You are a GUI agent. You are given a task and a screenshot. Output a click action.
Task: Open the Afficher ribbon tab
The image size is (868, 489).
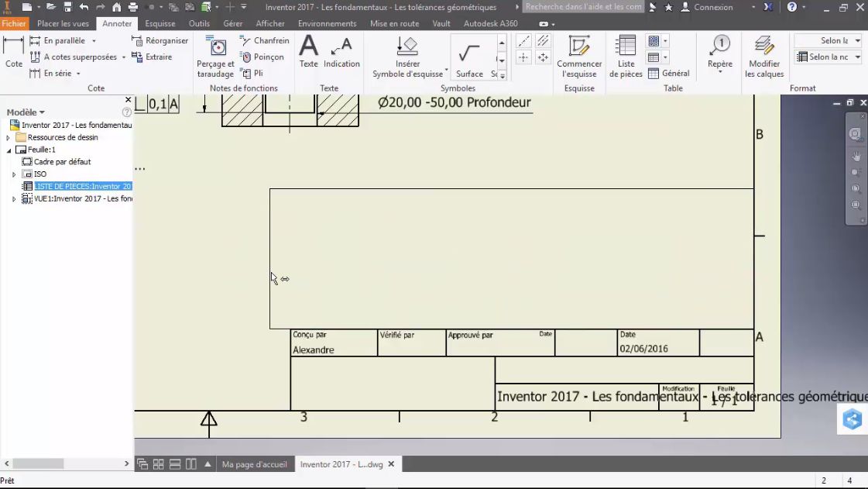(270, 23)
